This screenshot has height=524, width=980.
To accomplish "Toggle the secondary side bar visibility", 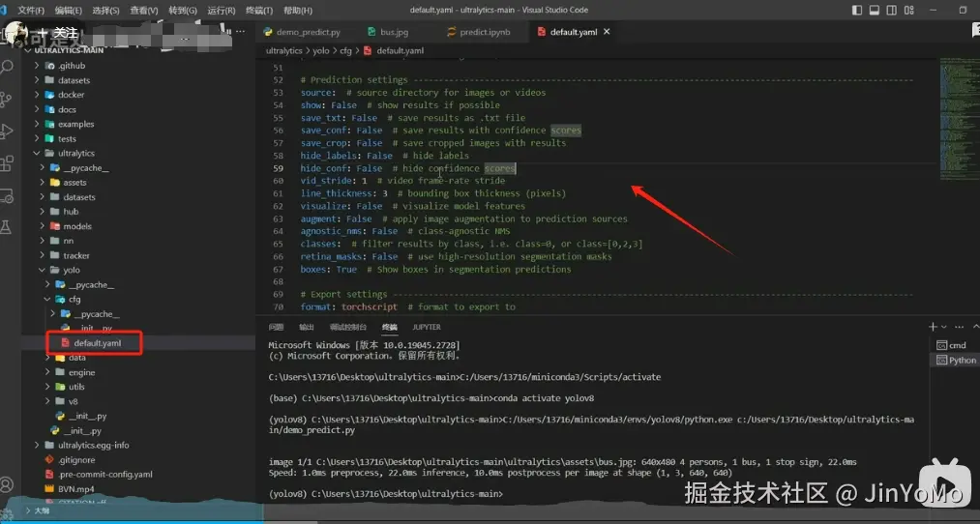I will [x=892, y=10].
